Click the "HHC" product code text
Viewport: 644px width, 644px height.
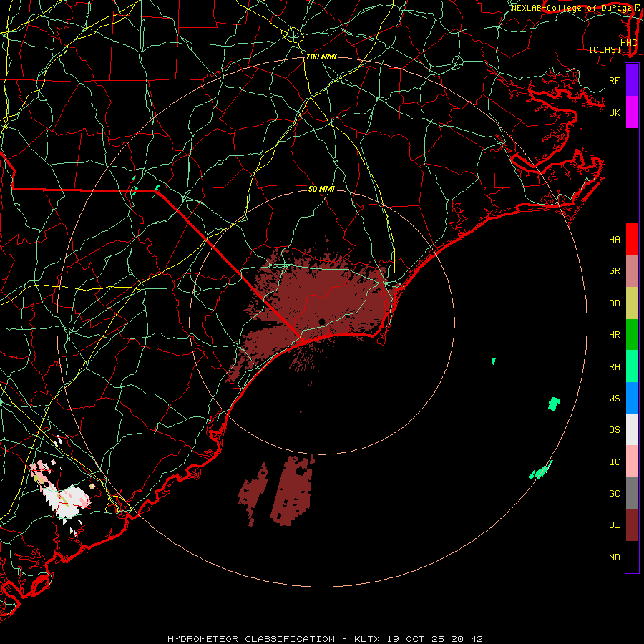click(629, 43)
